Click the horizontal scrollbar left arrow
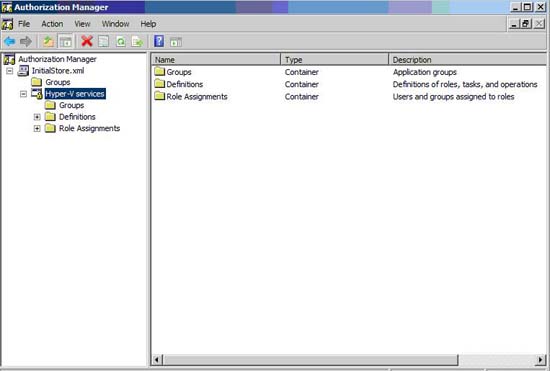 [156, 360]
